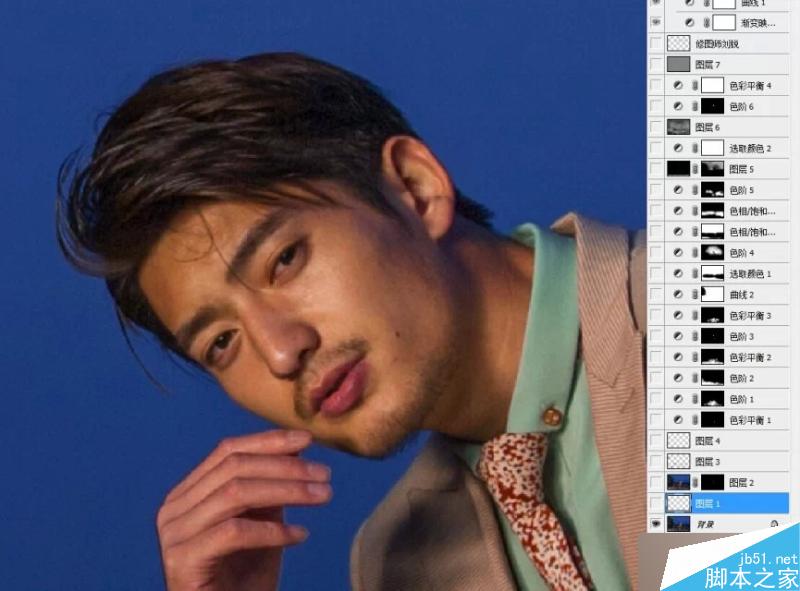Click the adjustment icon of 色阶 3 layer
This screenshot has width=800, height=591.
(x=678, y=336)
